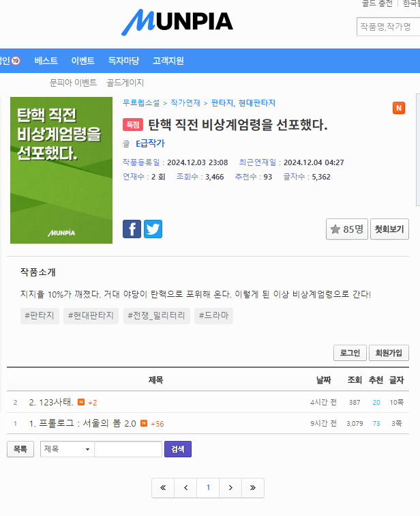Open author E급작가 profile link
This screenshot has height=516, width=420.
[x=150, y=143]
